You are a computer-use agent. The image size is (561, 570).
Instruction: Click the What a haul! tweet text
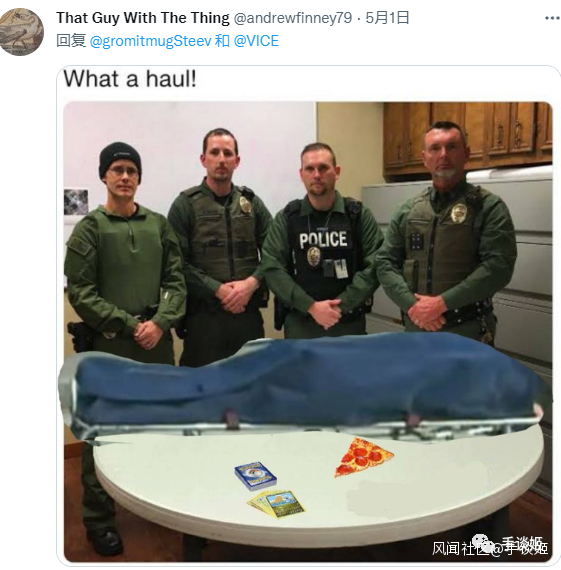tap(130, 78)
